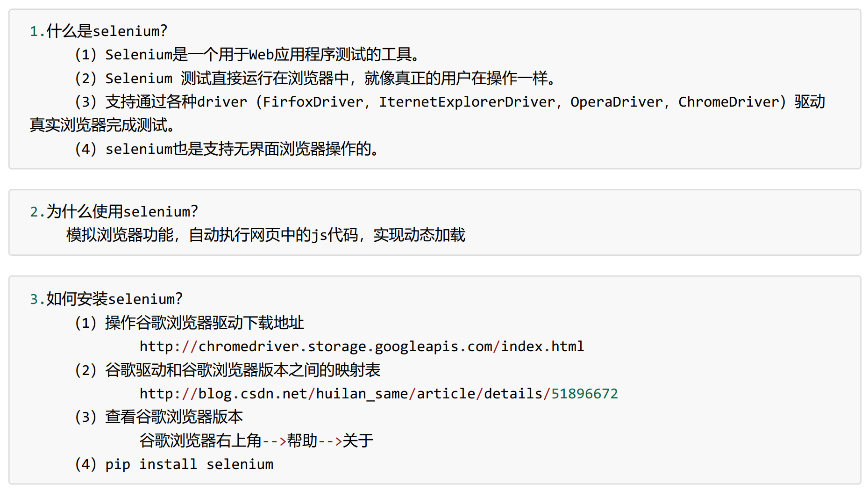Click the line 'pip install selenium'
Image resolution: width=868 pixels, height=491 pixels.
click(x=189, y=464)
